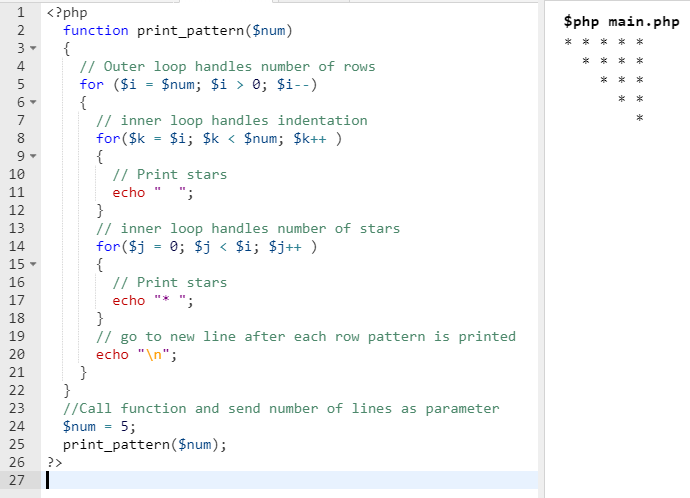Viewport: 690px width, 498px height.
Task: Click comment 'inner loop handles number of stars'
Action: pyautogui.click(x=248, y=229)
